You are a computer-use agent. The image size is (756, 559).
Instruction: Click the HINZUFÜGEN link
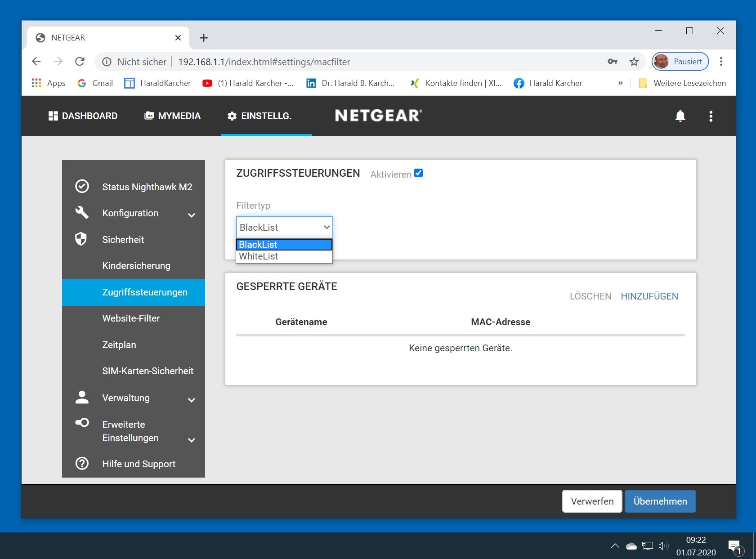click(649, 296)
